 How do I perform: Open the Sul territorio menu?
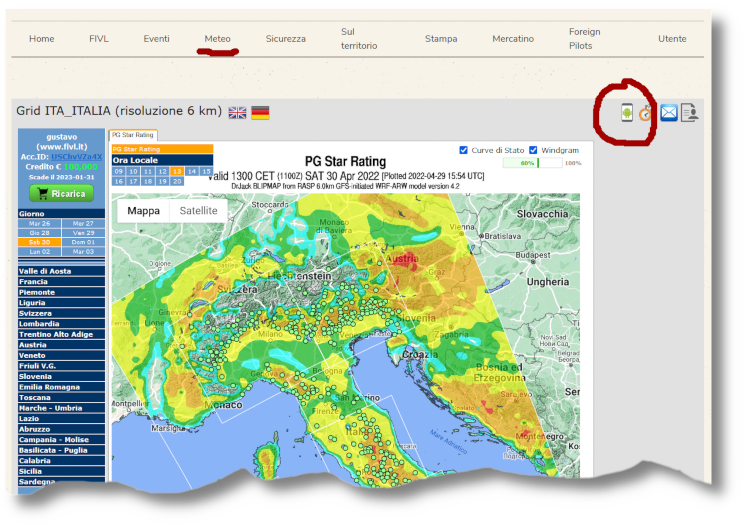pyautogui.click(x=359, y=39)
